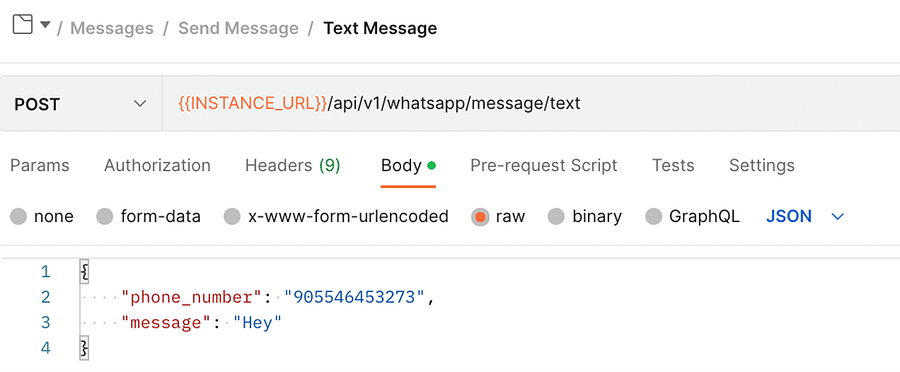Image resolution: width=900 pixels, height=372 pixels.
Task: Switch to the Tests tab
Action: point(673,165)
